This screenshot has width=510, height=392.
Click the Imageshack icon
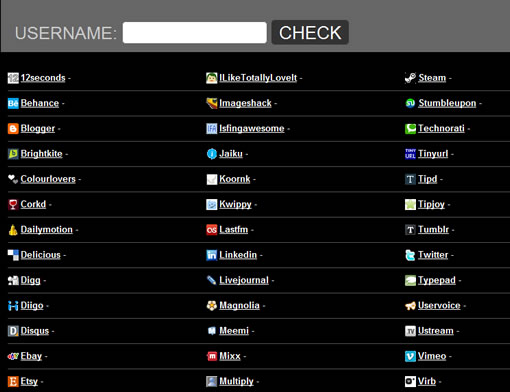(212, 103)
